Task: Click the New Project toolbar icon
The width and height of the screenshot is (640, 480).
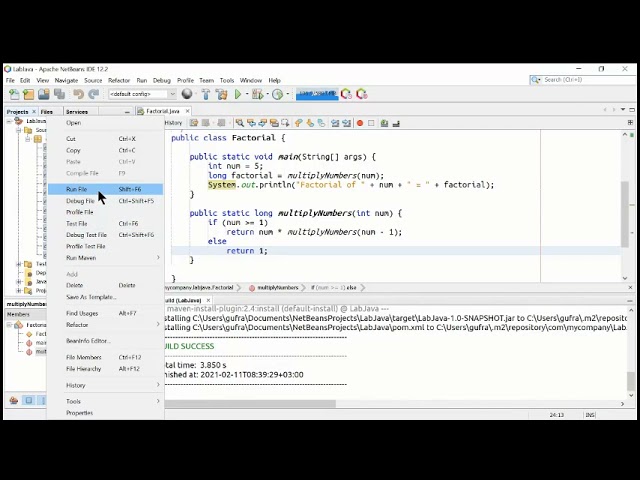Action: (x=29, y=94)
